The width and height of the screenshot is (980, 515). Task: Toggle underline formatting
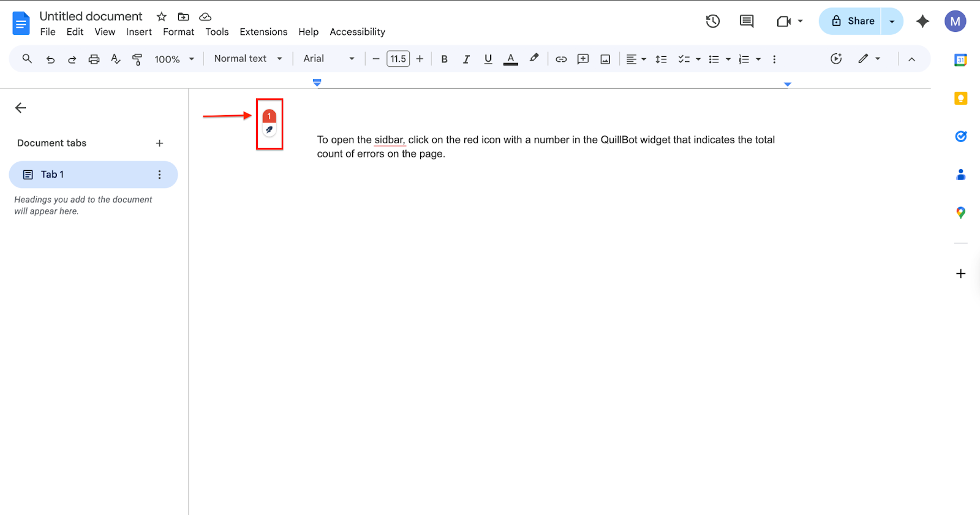(488, 59)
